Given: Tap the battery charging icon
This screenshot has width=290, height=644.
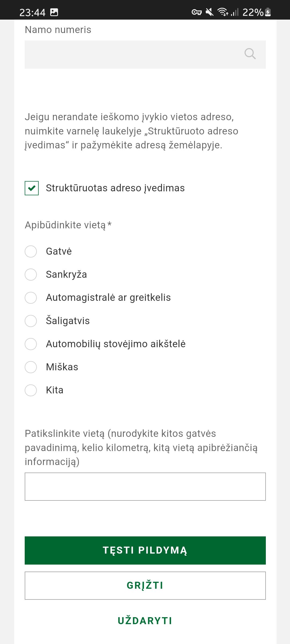Looking at the screenshot, I should (268, 12).
